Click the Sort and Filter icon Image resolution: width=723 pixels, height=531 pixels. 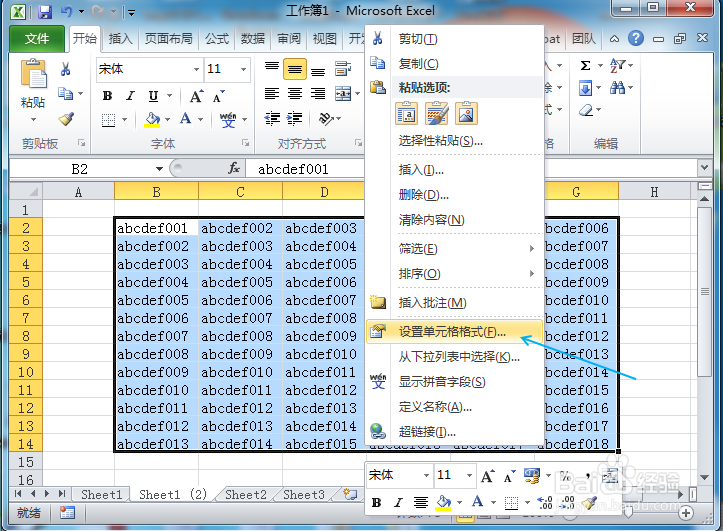pos(617,65)
